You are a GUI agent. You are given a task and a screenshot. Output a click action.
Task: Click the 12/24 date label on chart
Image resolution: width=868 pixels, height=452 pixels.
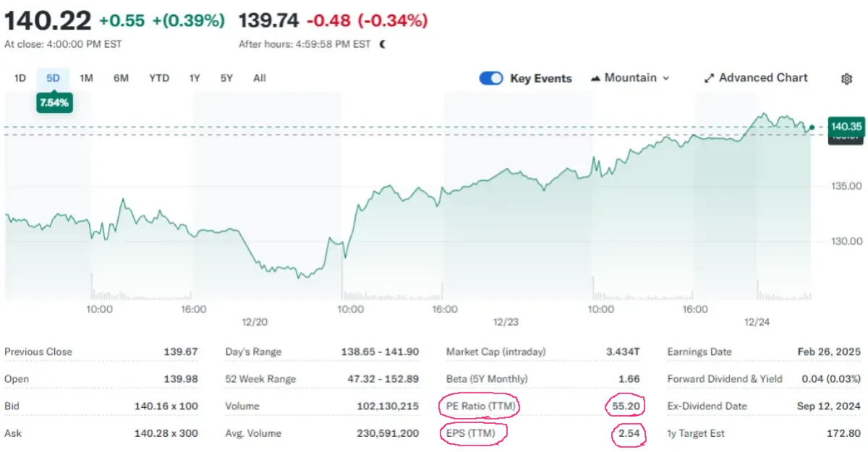tap(757, 322)
